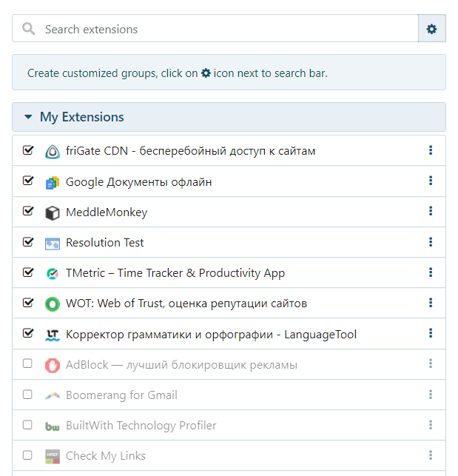Open the three-dot menu for AdBlock

click(x=431, y=363)
